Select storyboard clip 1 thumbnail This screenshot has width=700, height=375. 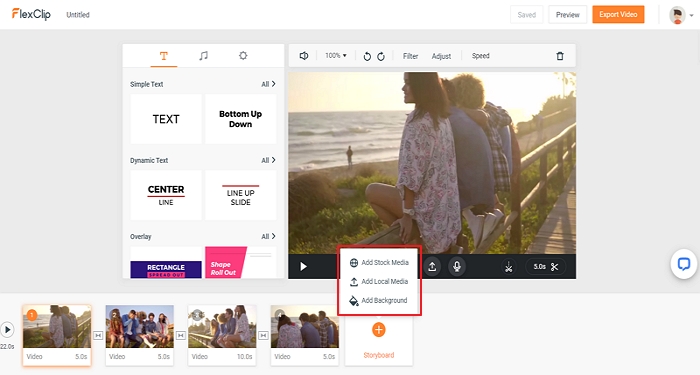57,326
